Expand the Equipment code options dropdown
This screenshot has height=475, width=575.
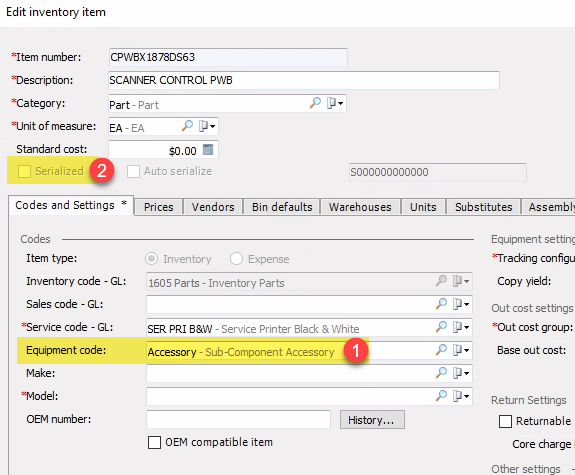[x=461, y=350]
